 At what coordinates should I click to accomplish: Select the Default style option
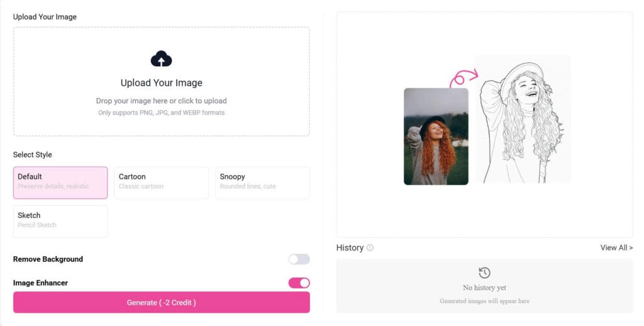(60, 183)
